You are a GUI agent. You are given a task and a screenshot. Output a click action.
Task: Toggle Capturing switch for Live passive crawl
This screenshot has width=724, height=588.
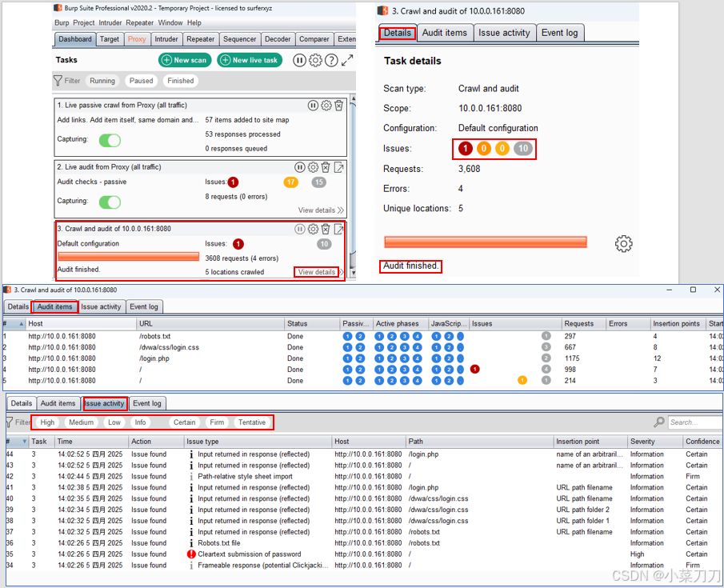pyautogui.click(x=110, y=140)
